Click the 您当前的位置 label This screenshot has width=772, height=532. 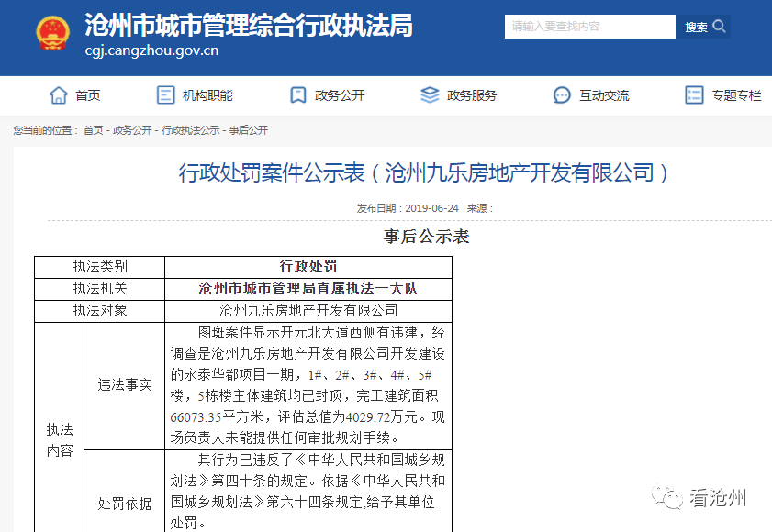45,130
